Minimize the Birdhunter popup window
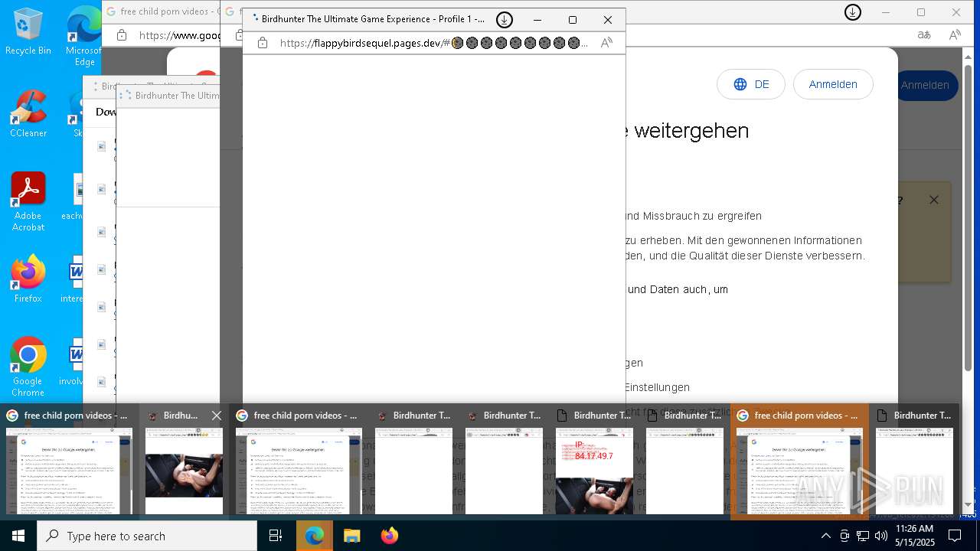Viewport: 980px width, 551px height. pyautogui.click(x=537, y=20)
